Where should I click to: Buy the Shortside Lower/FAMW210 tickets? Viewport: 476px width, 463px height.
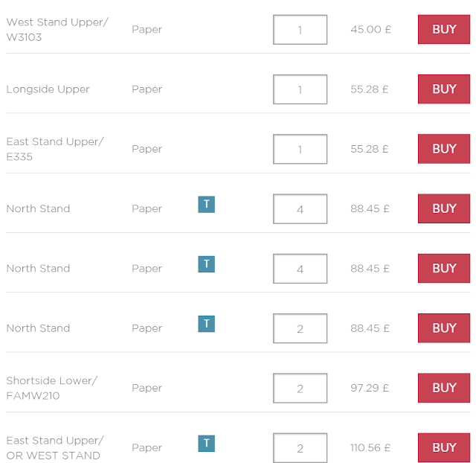[x=444, y=388]
